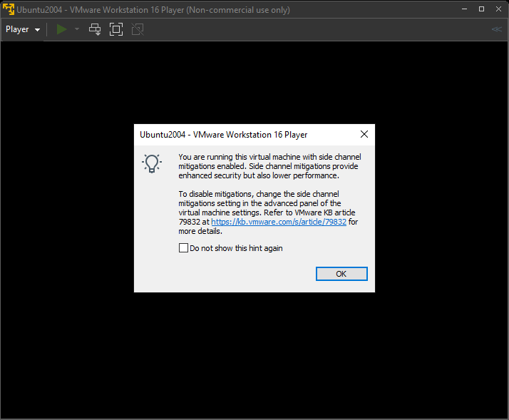Screen dimensions: 509x420
Task: Click the green Power On play icon
Action: pos(61,29)
